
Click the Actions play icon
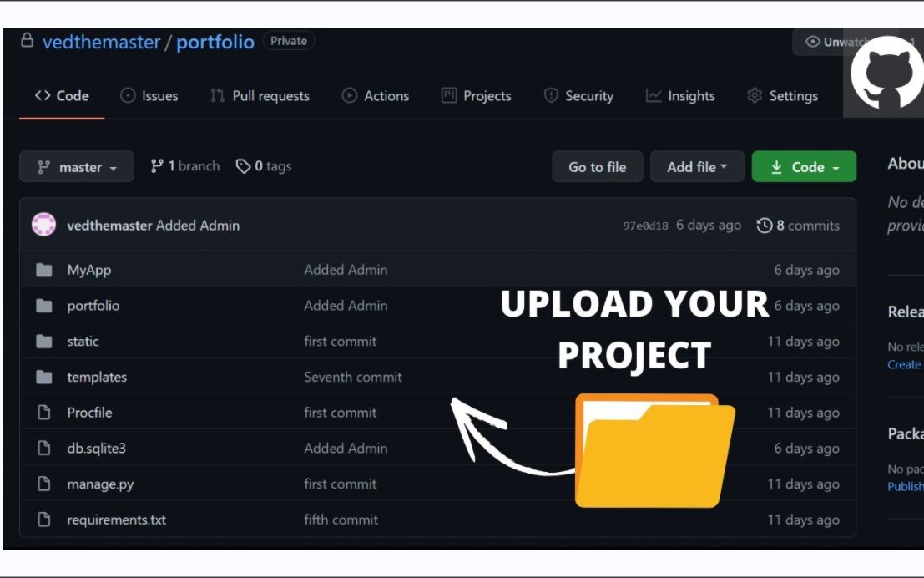(350, 95)
